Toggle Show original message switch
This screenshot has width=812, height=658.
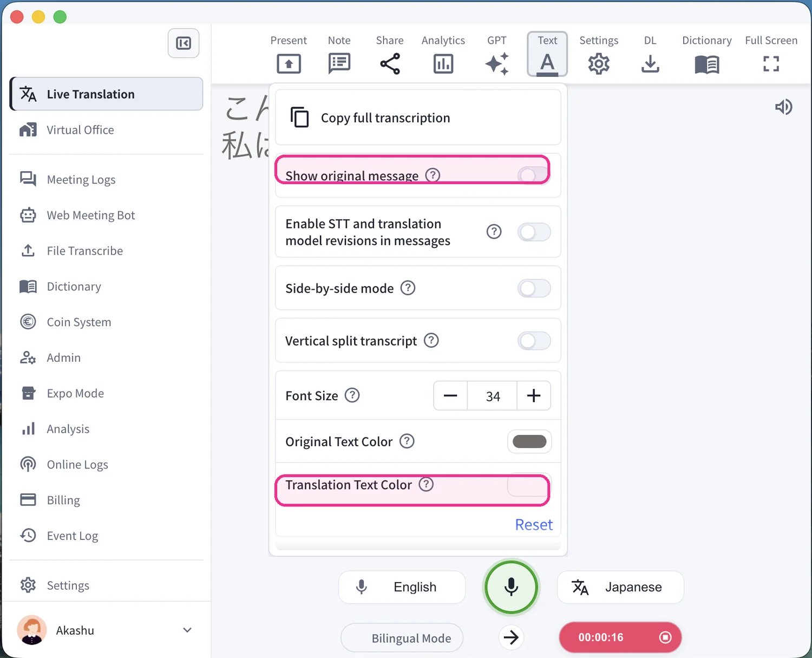[534, 175]
